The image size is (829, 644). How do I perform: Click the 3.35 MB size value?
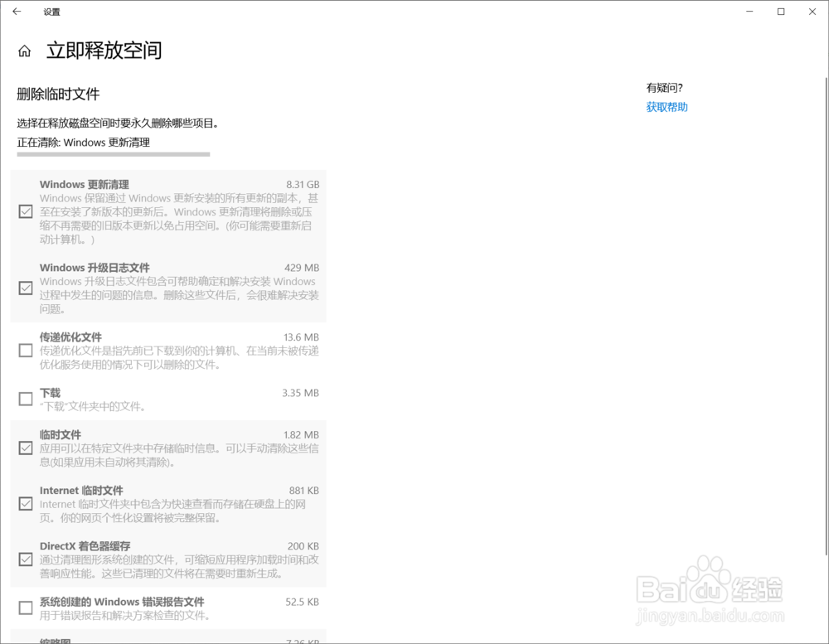300,393
